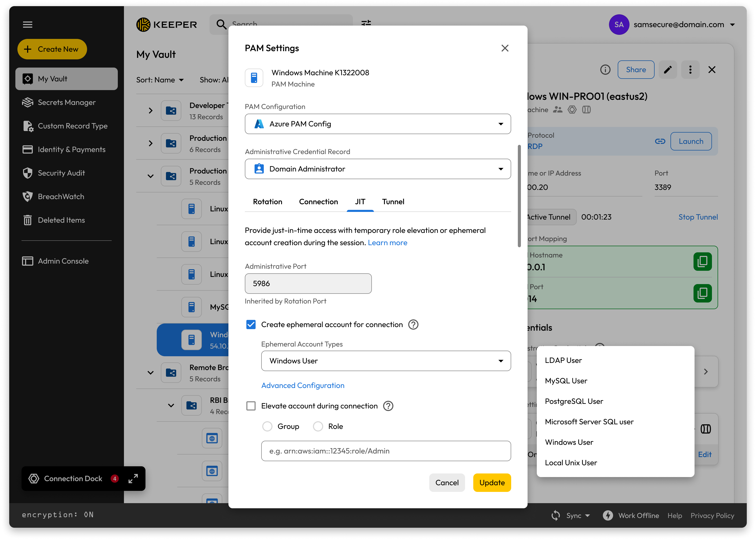
Task: Expand the Developer folder chevron
Action: (150, 111)
